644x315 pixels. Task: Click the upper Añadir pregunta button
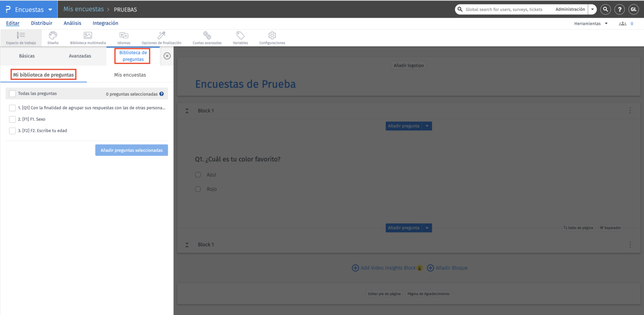(x=404, y=126)
